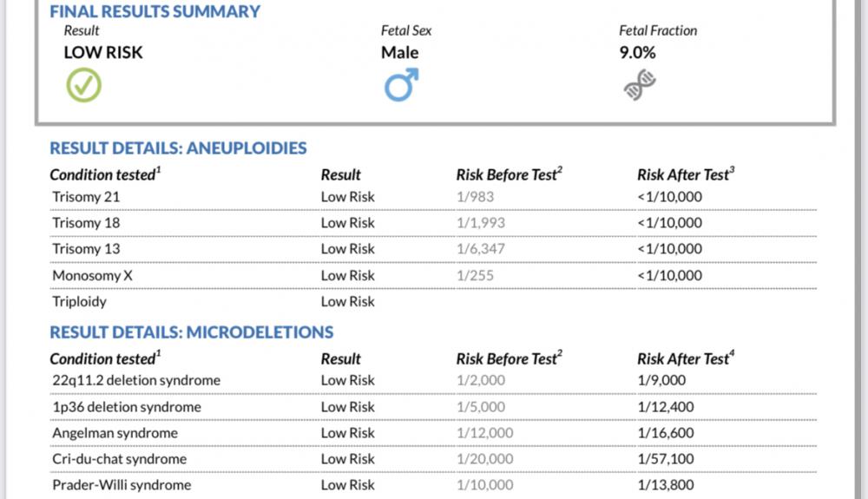Click the blue male symbol icon
The width and height of the screenshot is (868, 499).
tap(401, 85)
